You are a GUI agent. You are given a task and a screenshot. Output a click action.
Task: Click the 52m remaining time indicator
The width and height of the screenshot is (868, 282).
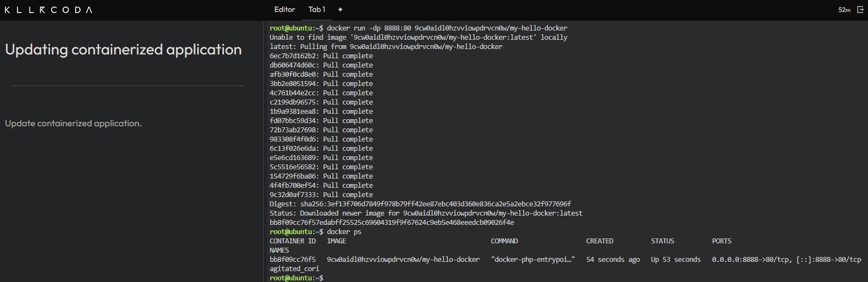coord(844,10)
